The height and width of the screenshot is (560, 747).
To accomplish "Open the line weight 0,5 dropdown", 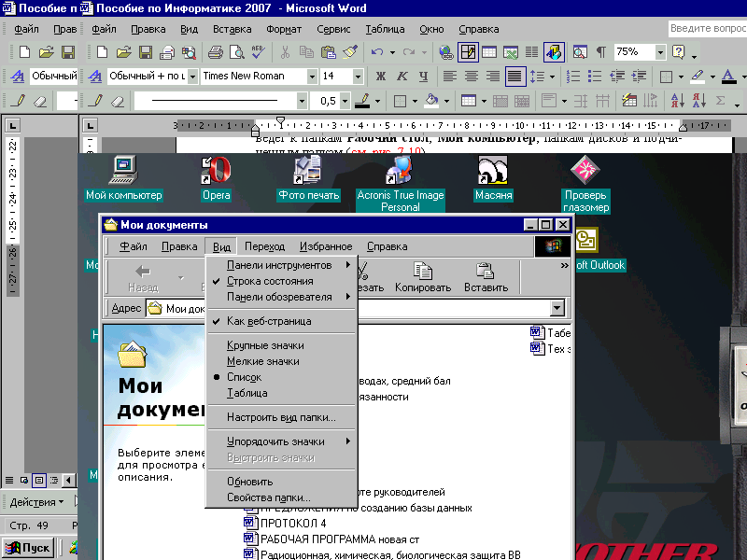I will click(x=345, y=101).
